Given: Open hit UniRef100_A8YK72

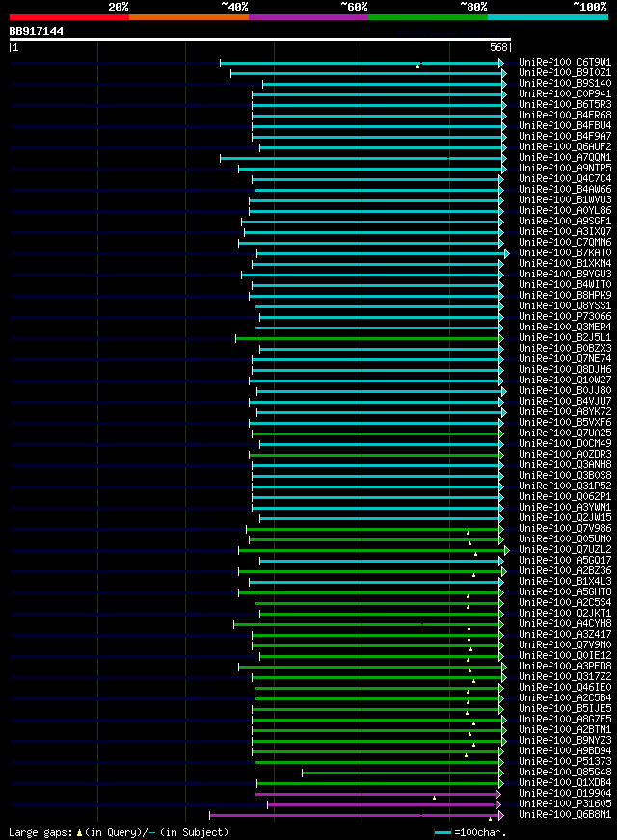Looking at the screenshot, I should (565, 412).
